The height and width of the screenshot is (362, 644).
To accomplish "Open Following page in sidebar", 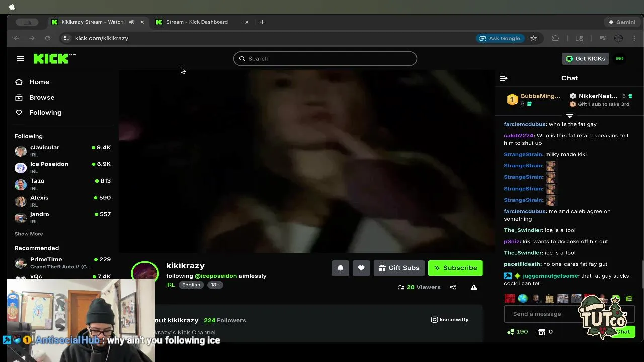I will pyautogui.click(x=45, y=112).
